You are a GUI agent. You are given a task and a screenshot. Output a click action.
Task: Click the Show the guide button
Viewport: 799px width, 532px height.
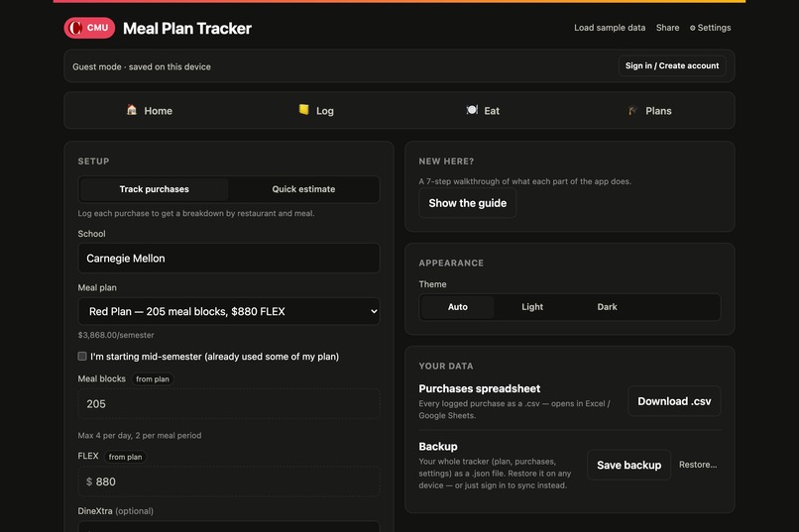tap(467, 203)
